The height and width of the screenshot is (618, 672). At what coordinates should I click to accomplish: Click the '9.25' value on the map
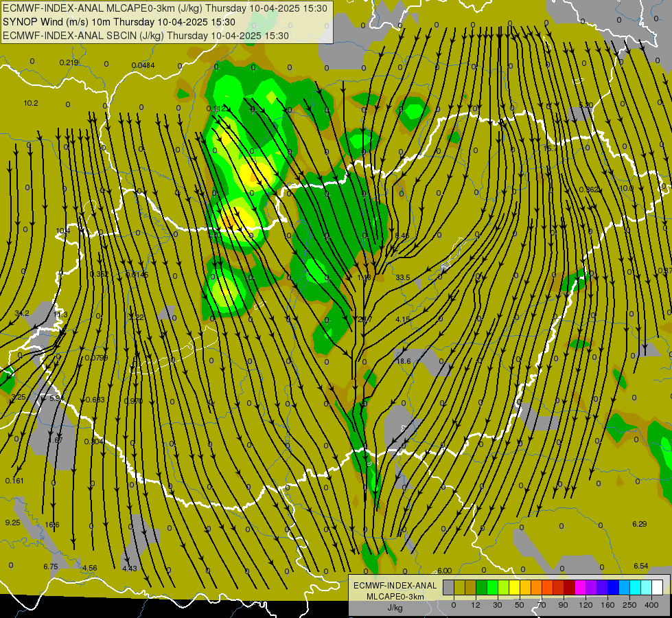pos(12,523)
